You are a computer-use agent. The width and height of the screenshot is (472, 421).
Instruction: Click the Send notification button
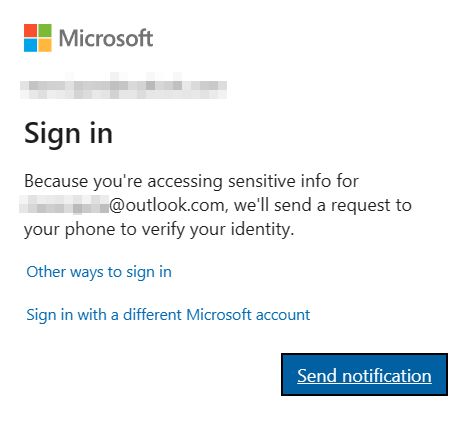[364, 374]
